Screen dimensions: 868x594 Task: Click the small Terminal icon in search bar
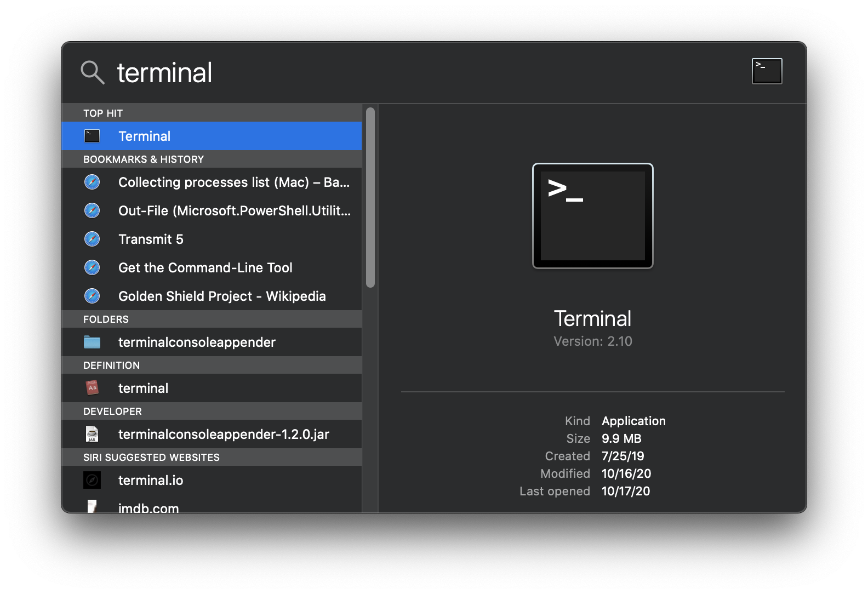[767, 71]
